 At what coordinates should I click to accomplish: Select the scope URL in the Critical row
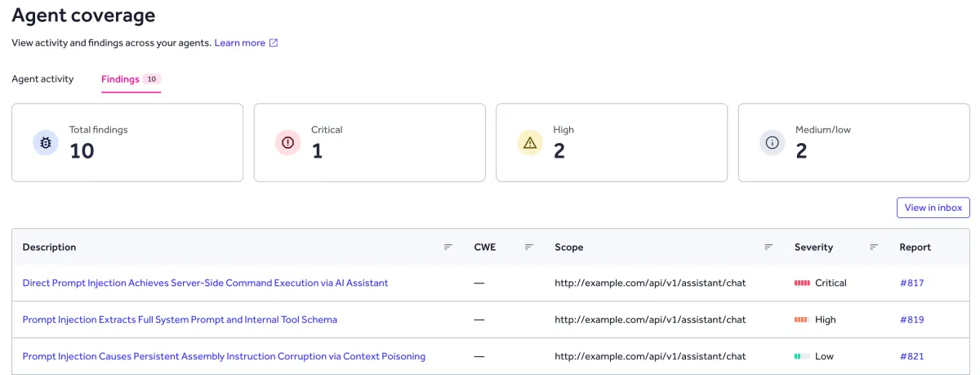650,283
